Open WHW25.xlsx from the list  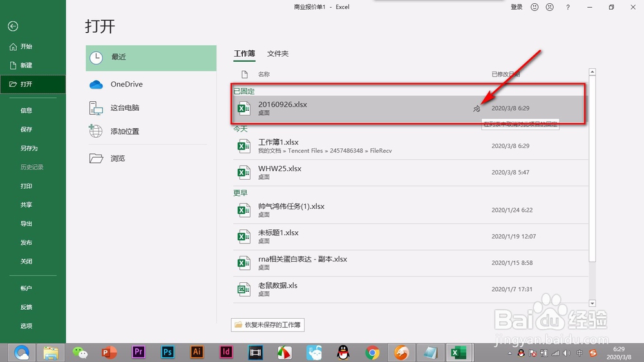(410, 173)
